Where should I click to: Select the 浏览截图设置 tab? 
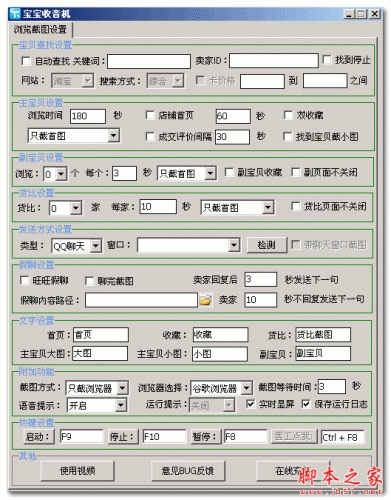40,29
